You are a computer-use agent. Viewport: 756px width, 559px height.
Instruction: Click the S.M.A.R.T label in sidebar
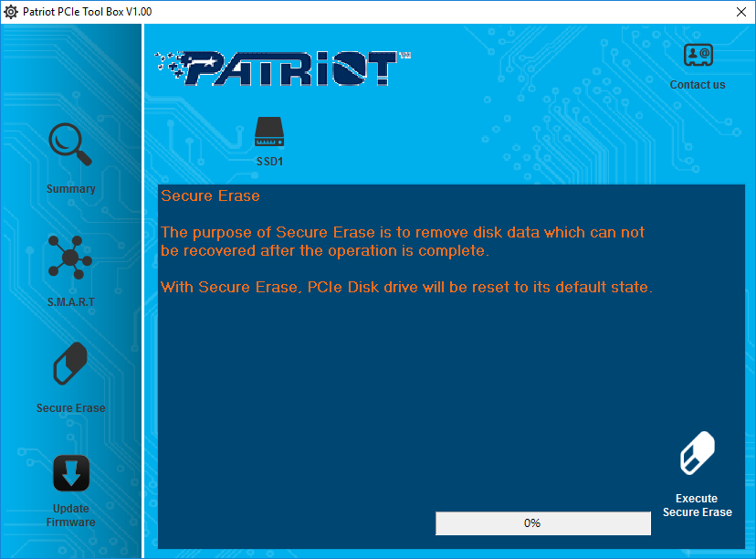point(71,302)
